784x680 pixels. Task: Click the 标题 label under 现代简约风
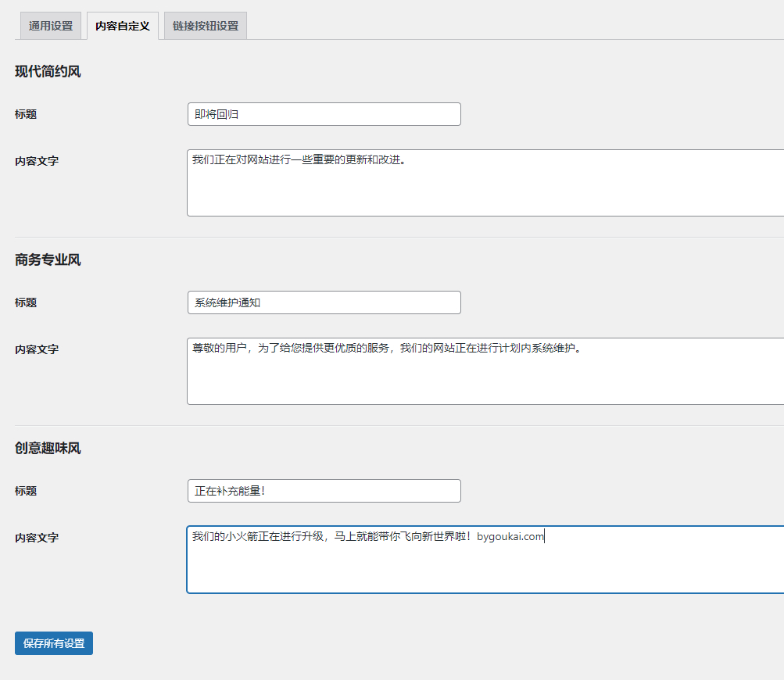tap(26, 114)
